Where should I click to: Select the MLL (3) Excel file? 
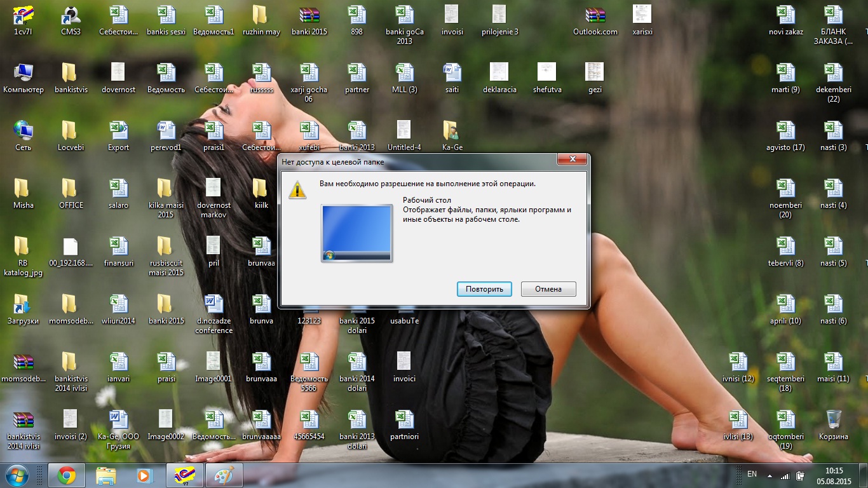(404, 78)
